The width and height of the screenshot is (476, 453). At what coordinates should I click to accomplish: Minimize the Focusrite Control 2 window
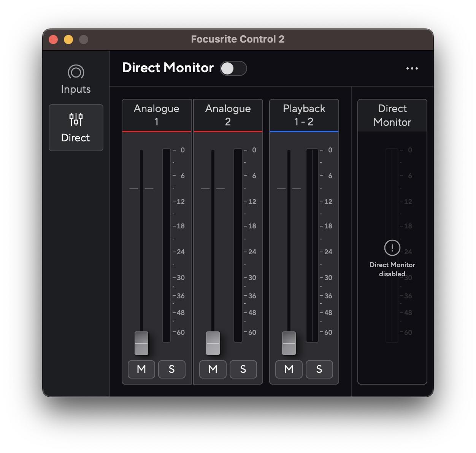[68, 40]
